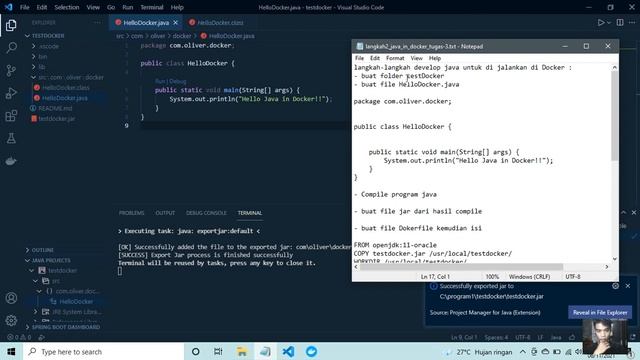Viewport: 640px width, 360px height.
Task: Expand JRE System Library node
Action: tap(36, 311)
